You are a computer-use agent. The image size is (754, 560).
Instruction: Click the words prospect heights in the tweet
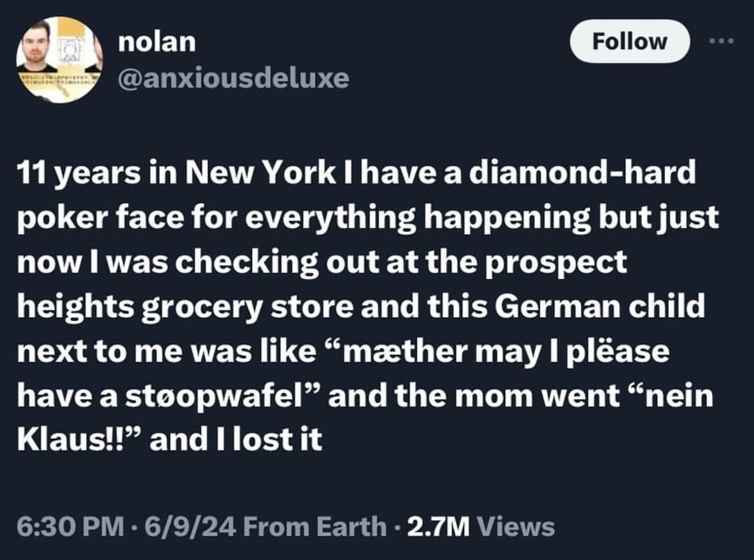click(566, 263)
